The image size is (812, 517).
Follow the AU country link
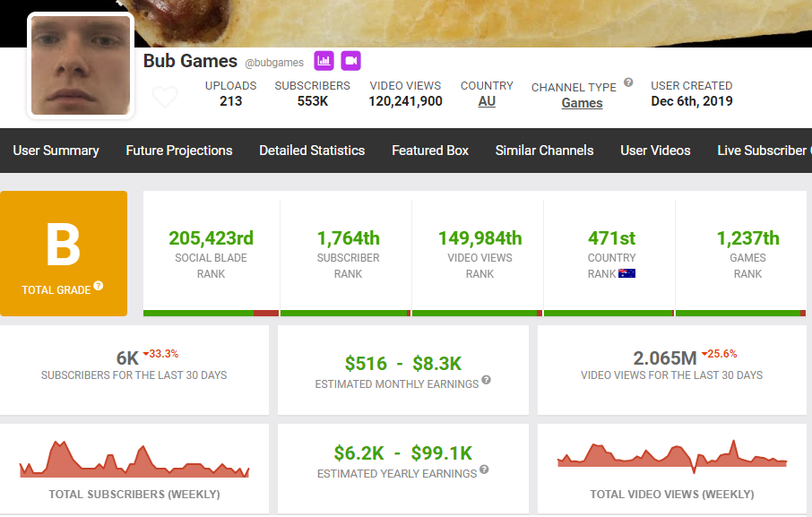(x=487, y=101)
